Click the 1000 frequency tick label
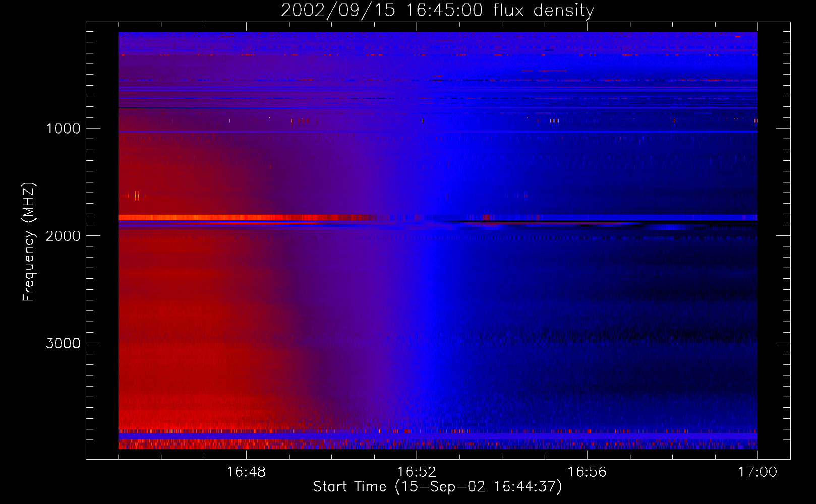Screen dimensions: 816x504 [x=63, y=129]
